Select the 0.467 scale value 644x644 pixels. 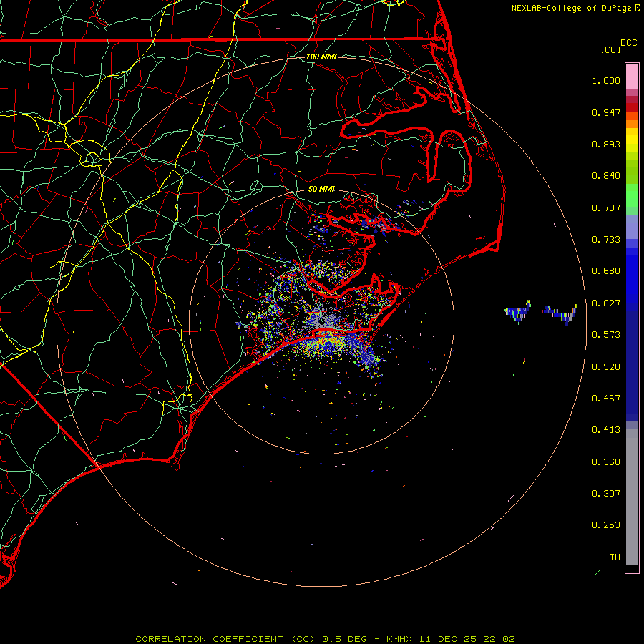606,399
